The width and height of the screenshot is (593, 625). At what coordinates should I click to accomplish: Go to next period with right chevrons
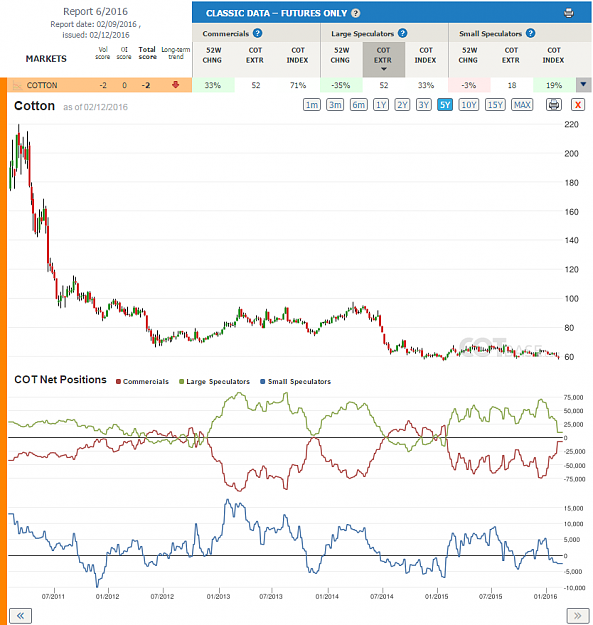577,616
